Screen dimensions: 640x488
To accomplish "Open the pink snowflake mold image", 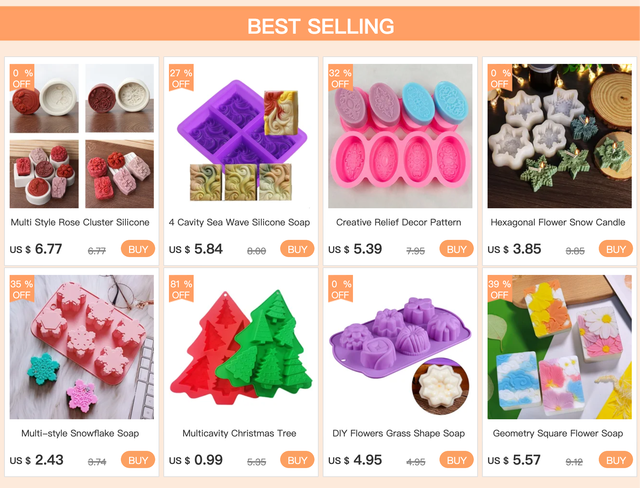I will click(82, 347).
